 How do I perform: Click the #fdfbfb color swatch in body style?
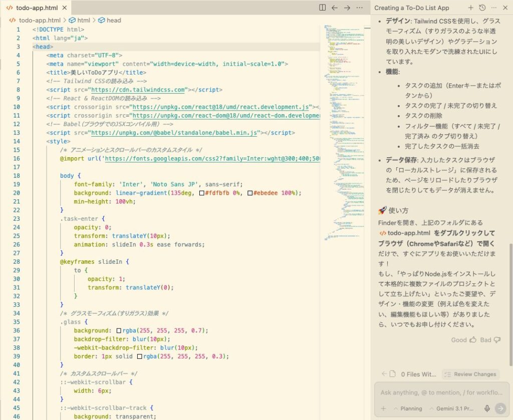click(x=201, y=193)
